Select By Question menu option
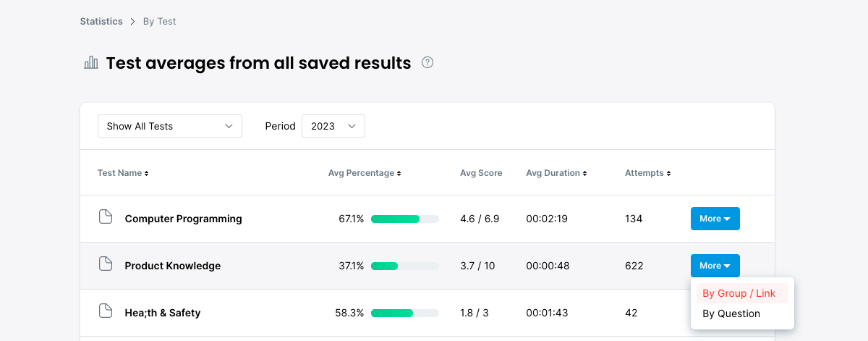 click(x=731, y=313)
